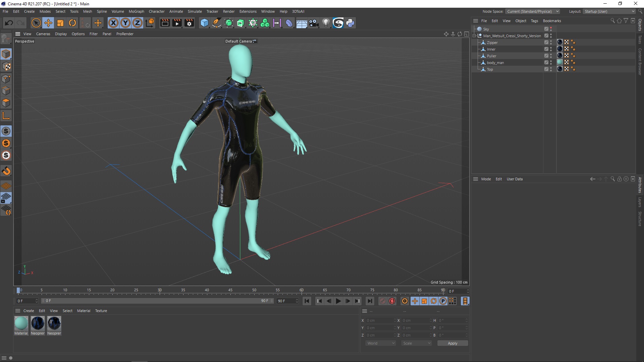Open the Spline Pen tool
This screenshot has height=362, width=644.
(x=217, y=23)
